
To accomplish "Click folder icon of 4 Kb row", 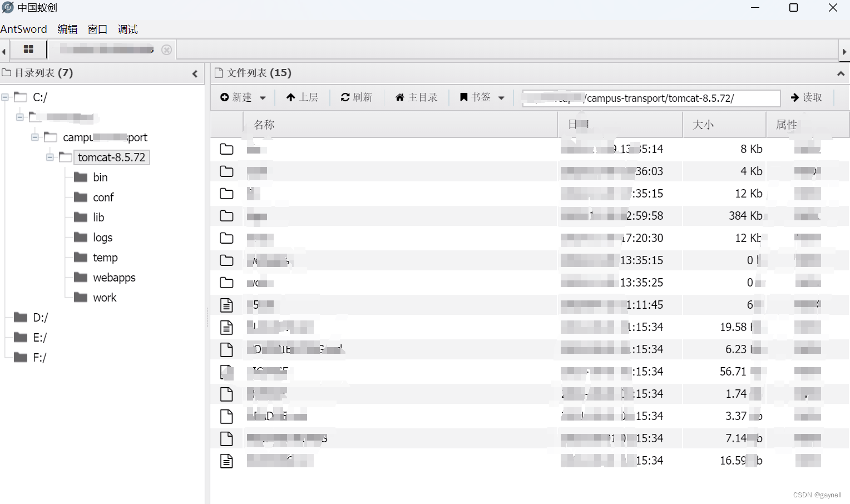I will pyautogui.click(x=226, y=171).
